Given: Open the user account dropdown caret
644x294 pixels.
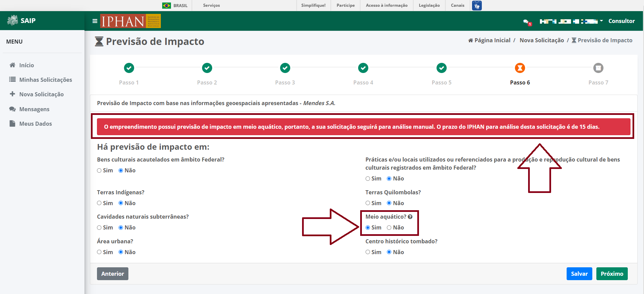Looking at the screenshot, I should [601, 21].
